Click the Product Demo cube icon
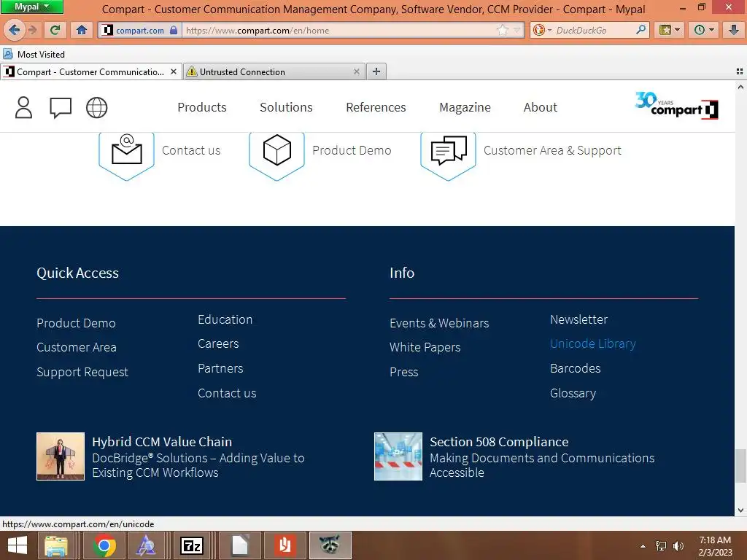 click(x=276, y=152)
